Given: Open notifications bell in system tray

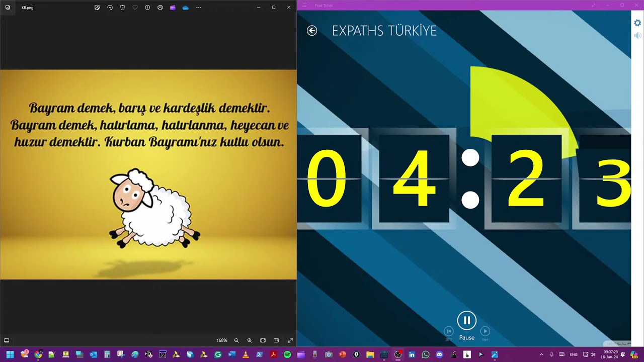Looking at the screenshot, I should (x=624, y=354).
